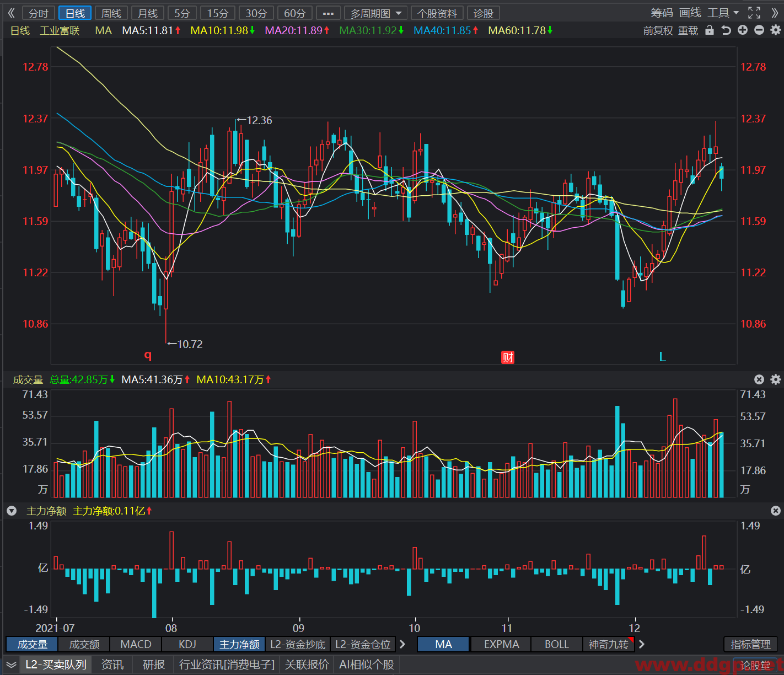Click the fullscreen expand icon
The width and height of the screenshot is (784, 675).
click(x=754, y=13)
